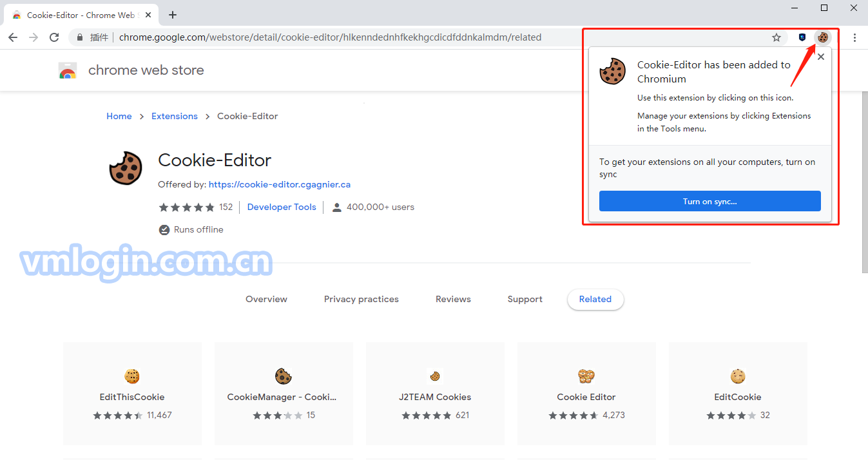
Task: Click the address bar URL field
Action: pyautogui.click(x=387, y=37)
